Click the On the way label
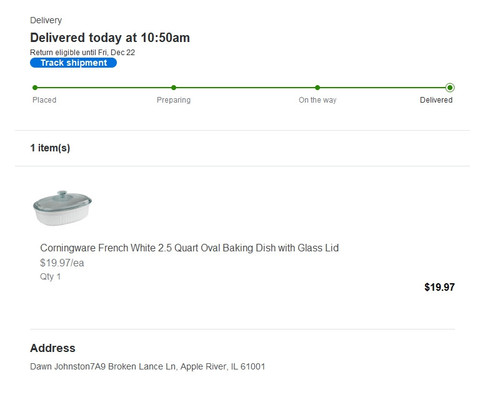This screenshot has height=414, width=500. click(317, 100)
